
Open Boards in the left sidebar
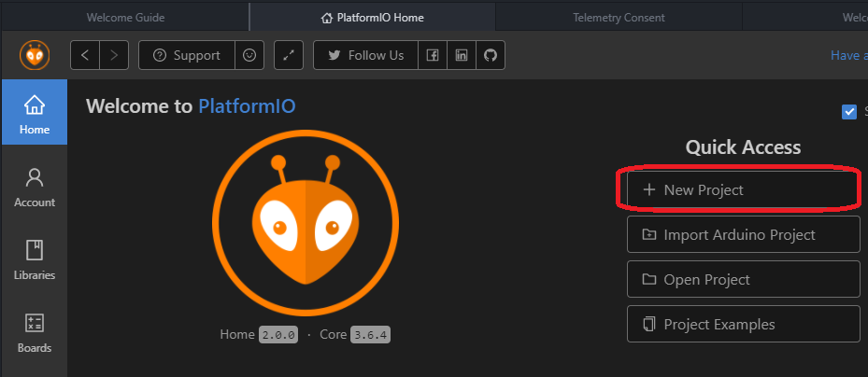point(35,332)
